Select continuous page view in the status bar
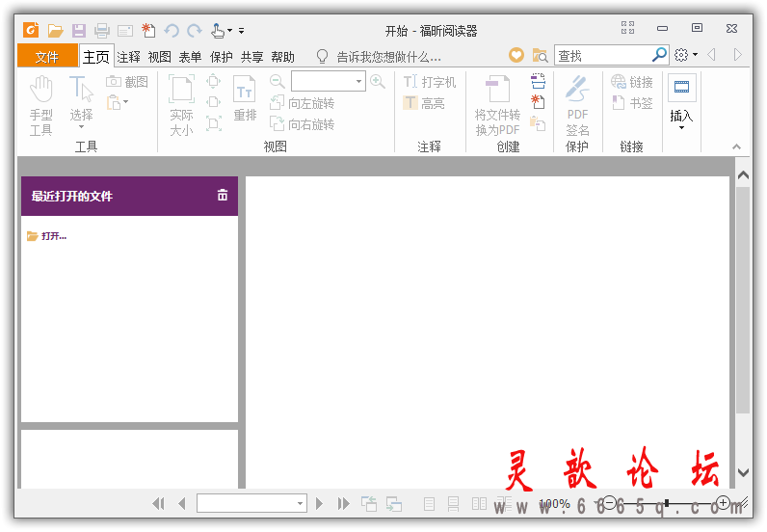This screenshot has height=532, width=767. point(454,504)
